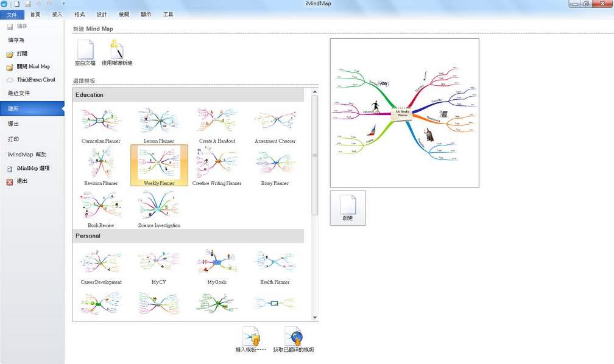This screenshot has width=614, height=364.
Task: Open iMindMap 選項 options
Action: tap(33, 168)
